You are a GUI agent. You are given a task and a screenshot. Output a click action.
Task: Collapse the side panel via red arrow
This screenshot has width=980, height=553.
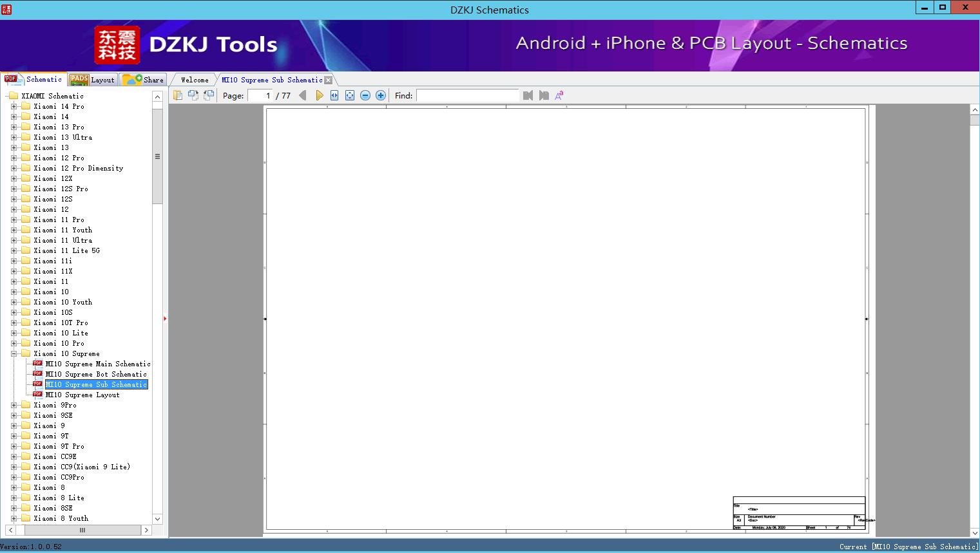point(165,319)
